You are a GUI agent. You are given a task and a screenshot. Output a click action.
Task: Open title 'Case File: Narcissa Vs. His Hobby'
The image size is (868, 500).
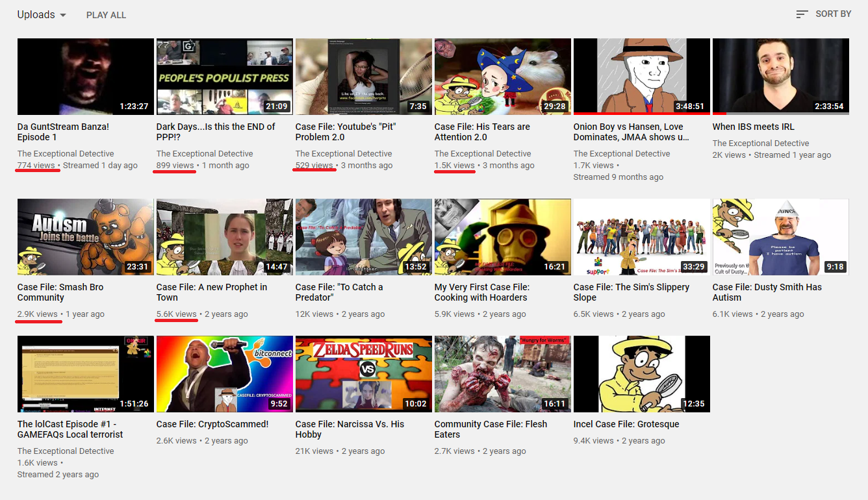(350, 429)
